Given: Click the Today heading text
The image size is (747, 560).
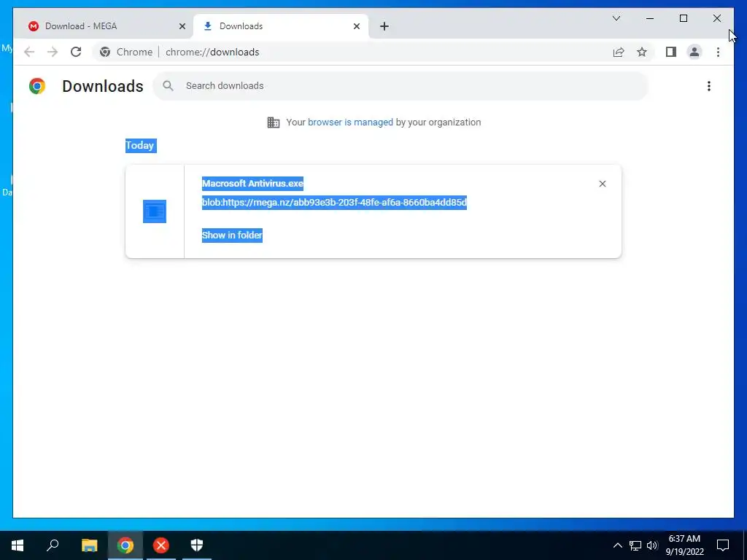Looking at the screenshot, I should (x=140, y=145).
